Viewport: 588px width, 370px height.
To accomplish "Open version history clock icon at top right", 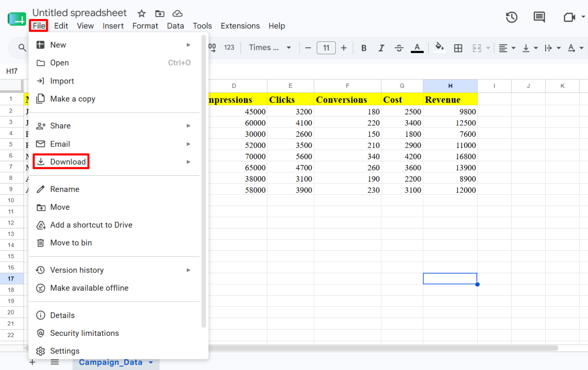I will [512, 17].
